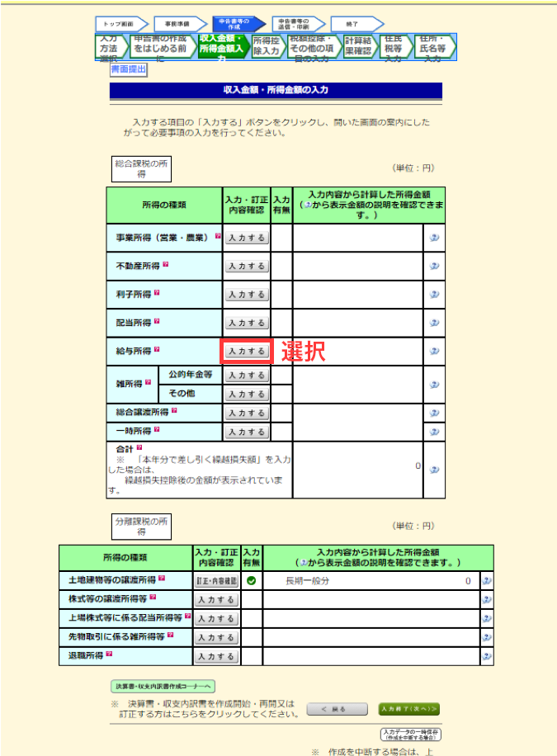
Task: Select 所得控除入力 sub-step
Action: pos(269,47)
